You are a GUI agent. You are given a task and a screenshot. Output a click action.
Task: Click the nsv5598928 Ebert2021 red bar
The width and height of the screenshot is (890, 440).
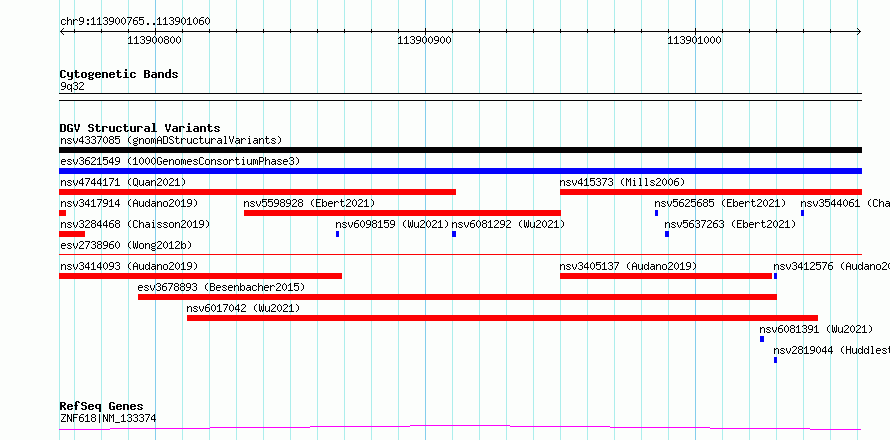pos(402,213)
